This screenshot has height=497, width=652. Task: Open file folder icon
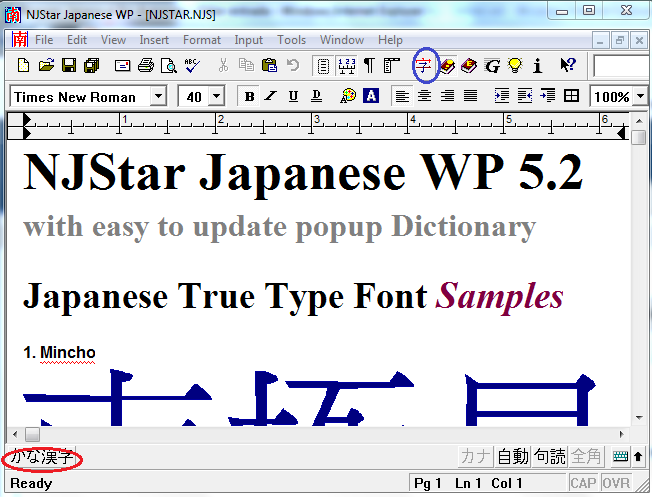tap(47, 65)
